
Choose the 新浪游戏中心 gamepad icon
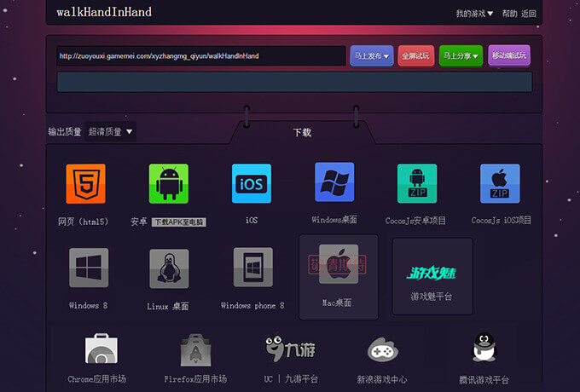pyautogui.click(x=382, y=349)
